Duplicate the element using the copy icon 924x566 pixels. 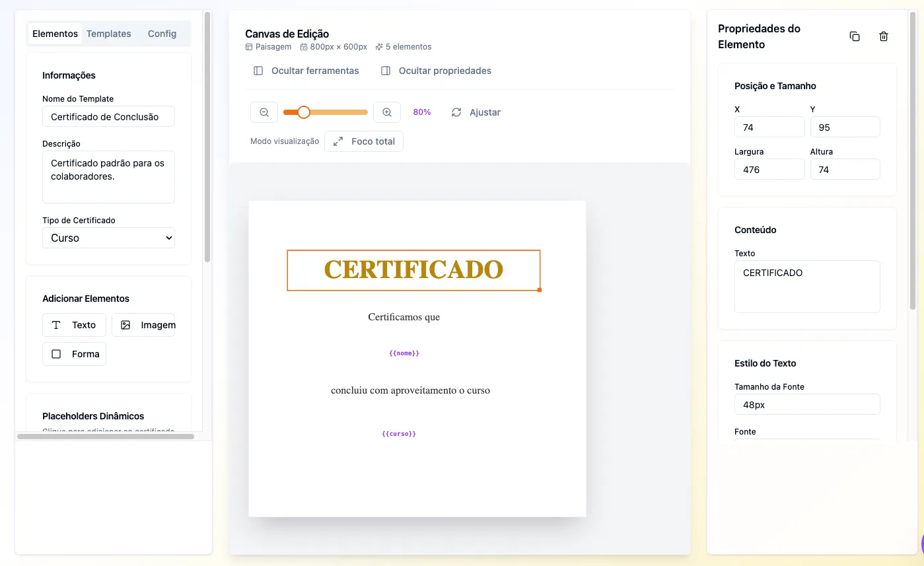pyautogui.click(x=855, y=36)
